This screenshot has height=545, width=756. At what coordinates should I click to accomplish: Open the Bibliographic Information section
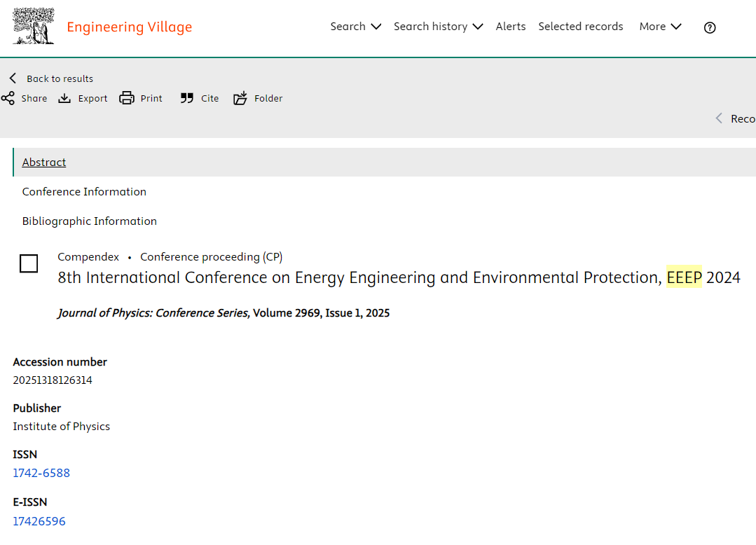89,221
